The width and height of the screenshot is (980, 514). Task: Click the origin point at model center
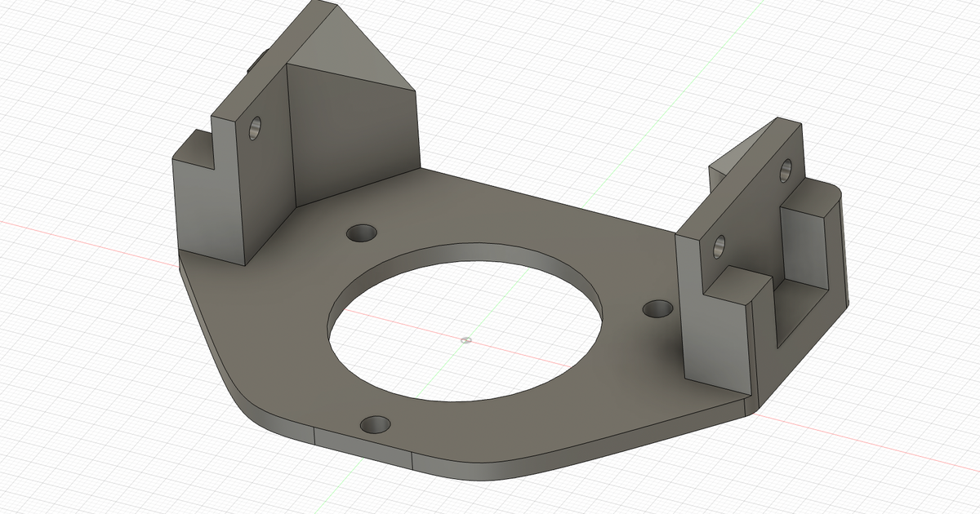[x=465, y=339]
